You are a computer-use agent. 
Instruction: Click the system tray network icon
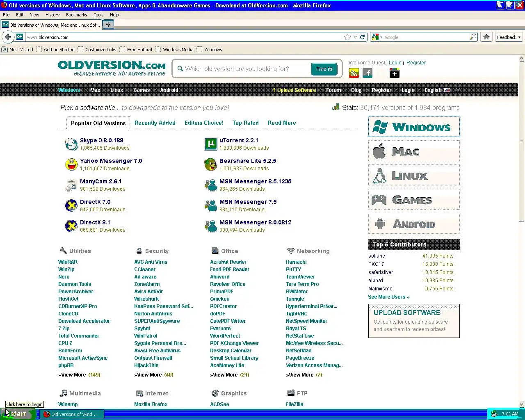[x=494, y=414]
